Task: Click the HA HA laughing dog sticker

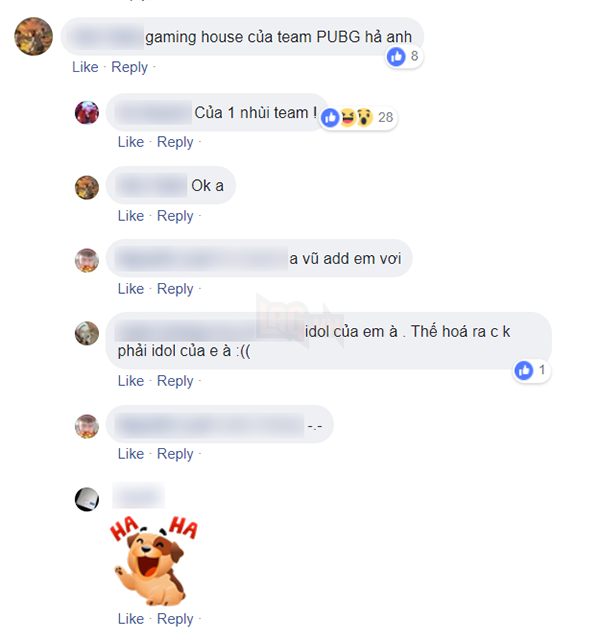Action: click(154, 560)
